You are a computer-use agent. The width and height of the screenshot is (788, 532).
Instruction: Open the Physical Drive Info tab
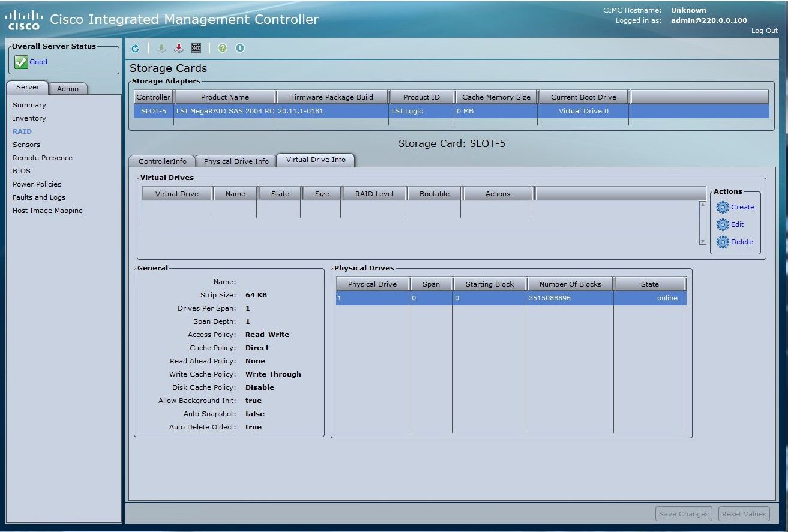(236, 161)
